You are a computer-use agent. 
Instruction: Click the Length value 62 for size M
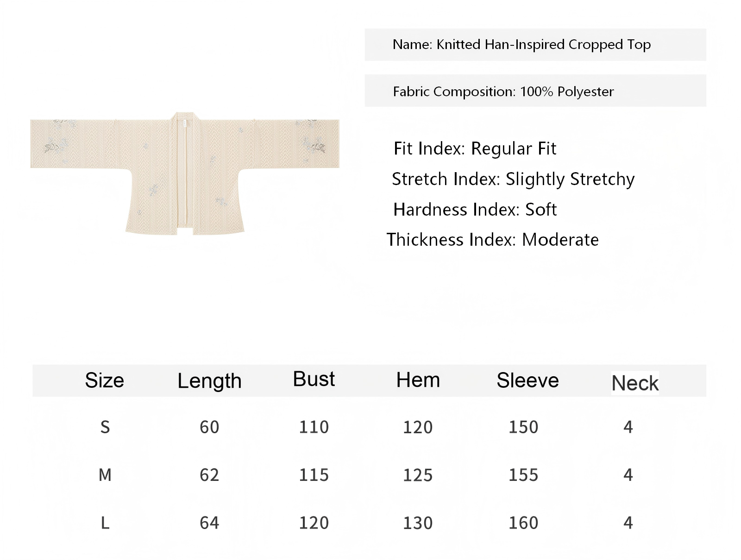click(x=209, y=475)
